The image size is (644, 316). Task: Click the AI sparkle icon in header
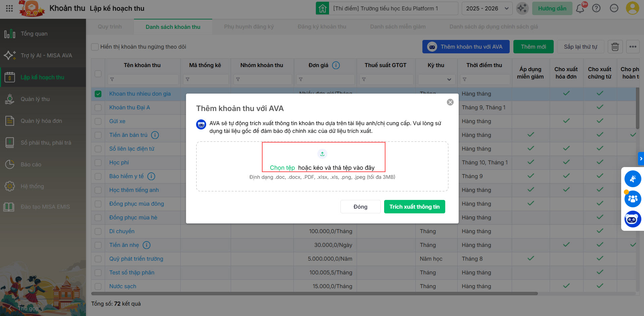(522, 8)
